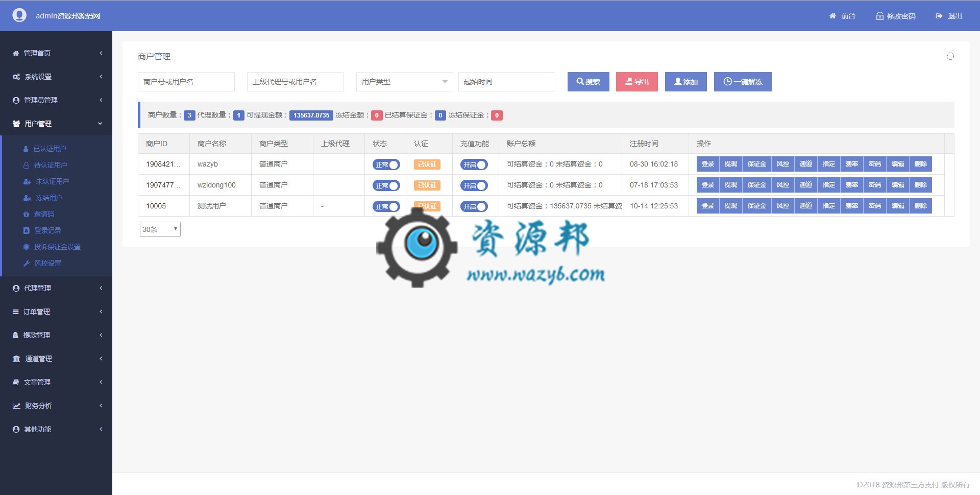Toggle 开启 recharge switch for wazyb

(474, 164)
